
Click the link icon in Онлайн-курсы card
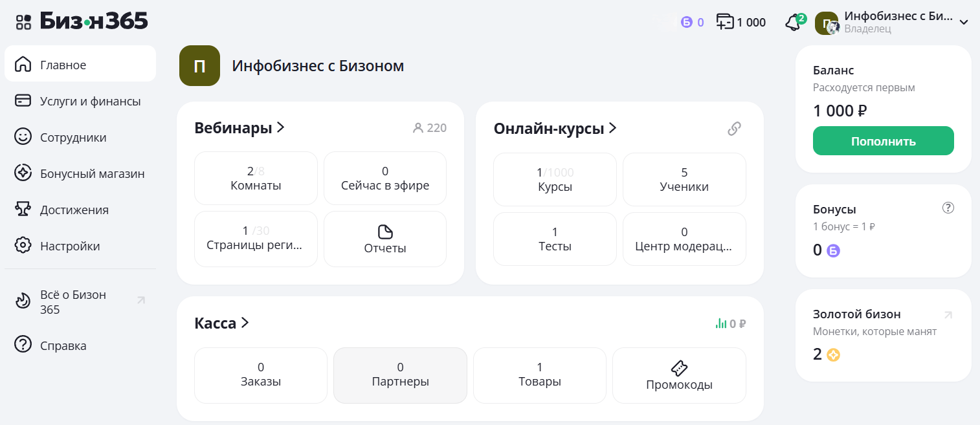tap(734, 129)
